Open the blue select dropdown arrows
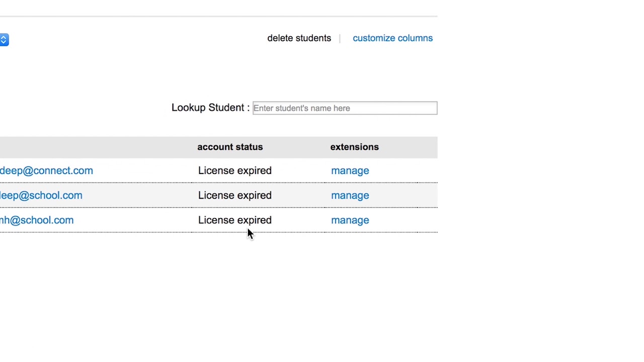The image size is (644, 362). (x=4, y=40)
